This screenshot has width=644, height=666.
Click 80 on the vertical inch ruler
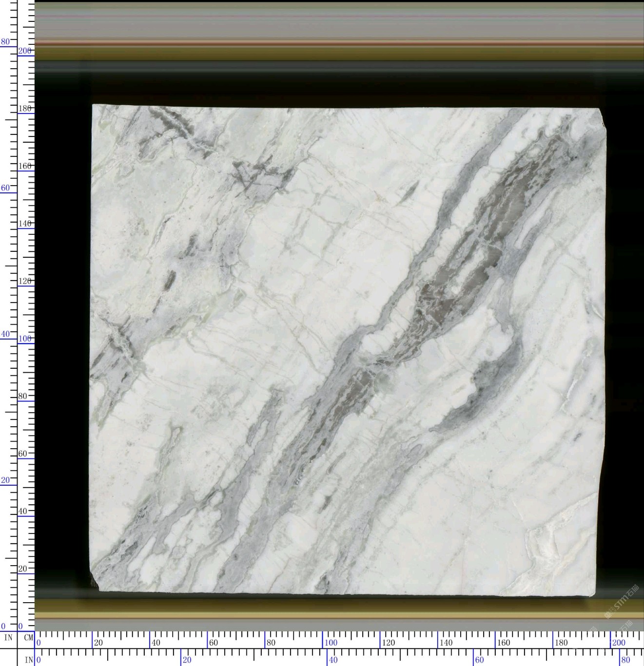coord(5,42)
